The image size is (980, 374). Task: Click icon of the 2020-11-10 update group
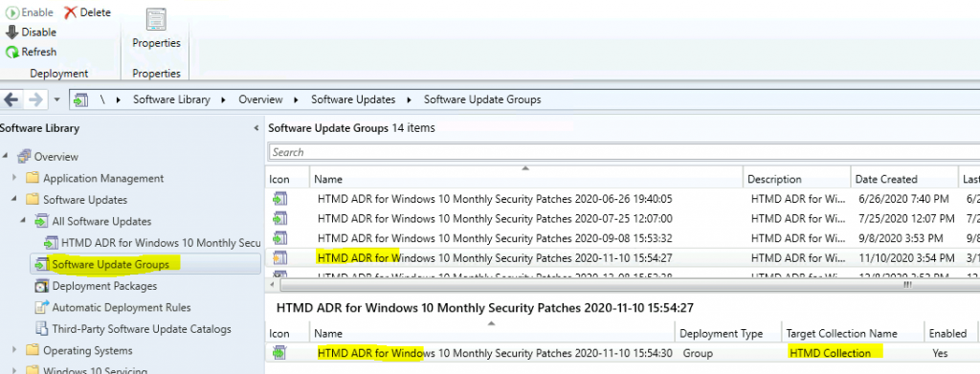(279, 257)
